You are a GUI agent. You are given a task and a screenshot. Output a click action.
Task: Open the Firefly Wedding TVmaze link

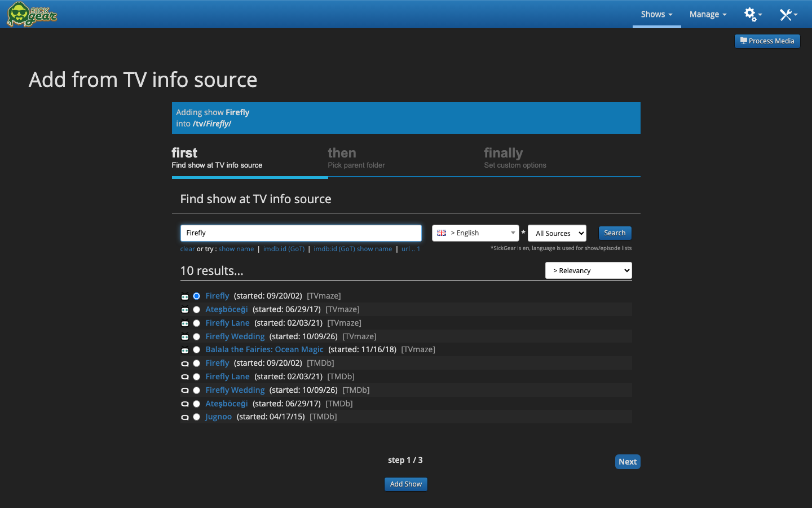tap(235, 336)
